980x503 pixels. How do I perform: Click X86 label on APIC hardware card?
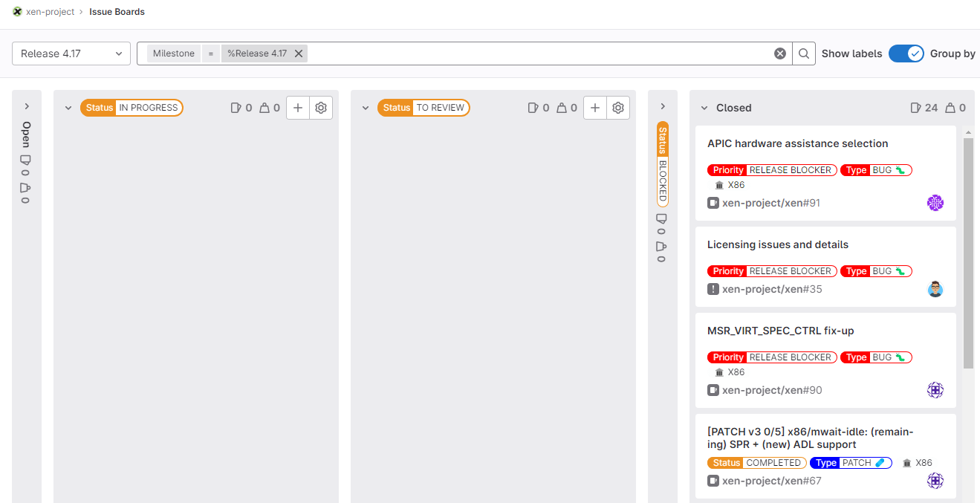pos(730,185)
